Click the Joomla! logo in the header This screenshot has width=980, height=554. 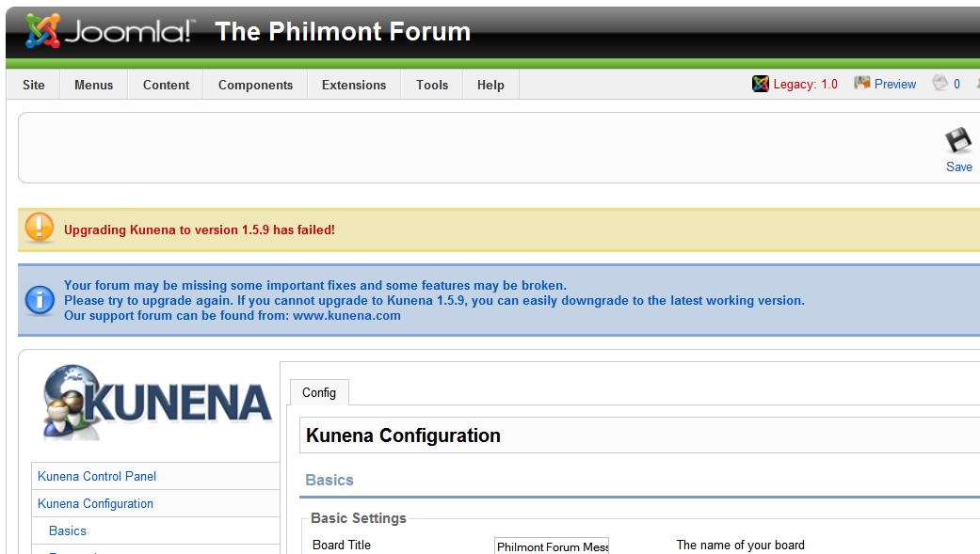pyautogui.click(x=108, y=31)
